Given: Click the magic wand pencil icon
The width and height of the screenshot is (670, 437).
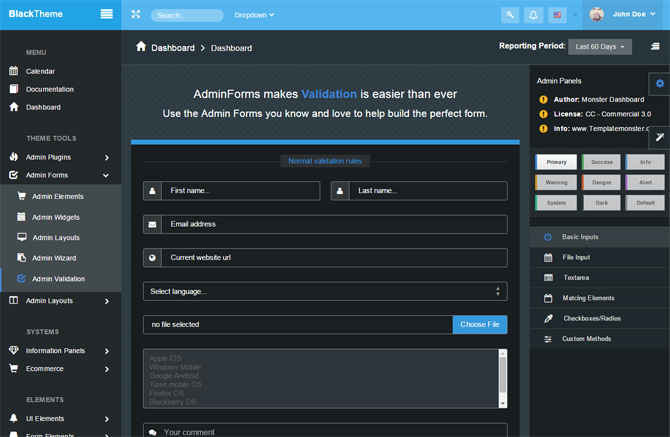Looking at the screenshot, I should coord(660,137).
